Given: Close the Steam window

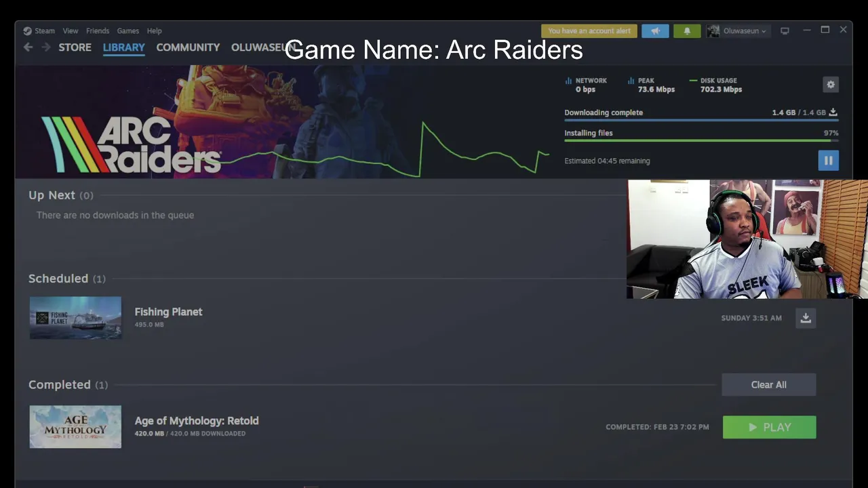Looking at the screenshot, I should (x=843, y=30).
